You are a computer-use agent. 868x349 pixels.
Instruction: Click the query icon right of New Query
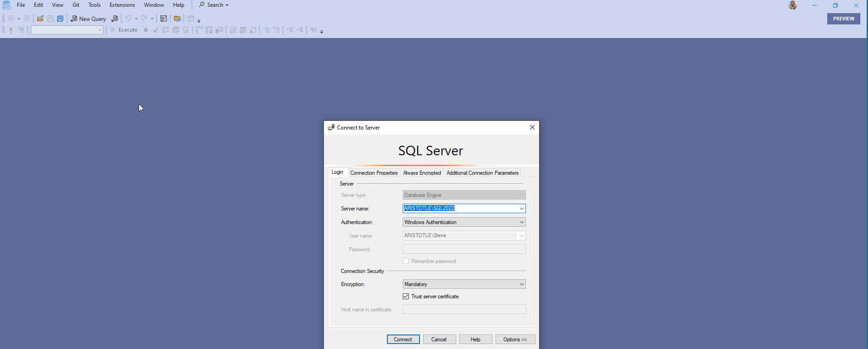[115, 19]
